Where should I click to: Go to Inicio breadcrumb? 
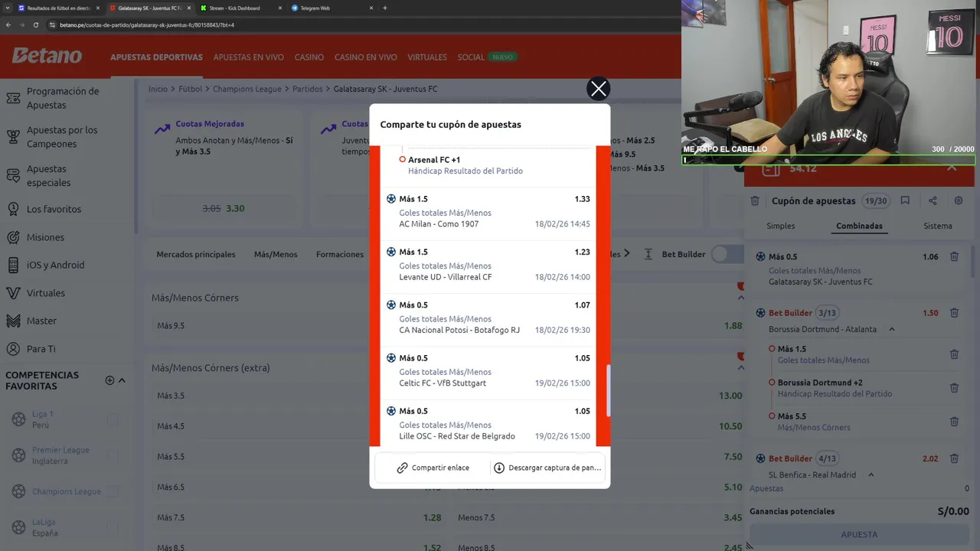pyautogui.click(x=158, y=89)
